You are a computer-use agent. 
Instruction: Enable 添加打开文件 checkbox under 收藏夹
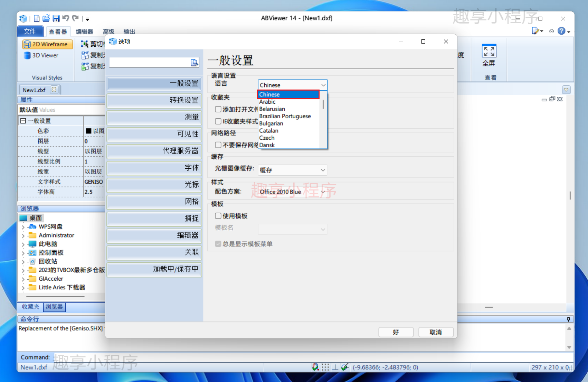pos(218,109)
